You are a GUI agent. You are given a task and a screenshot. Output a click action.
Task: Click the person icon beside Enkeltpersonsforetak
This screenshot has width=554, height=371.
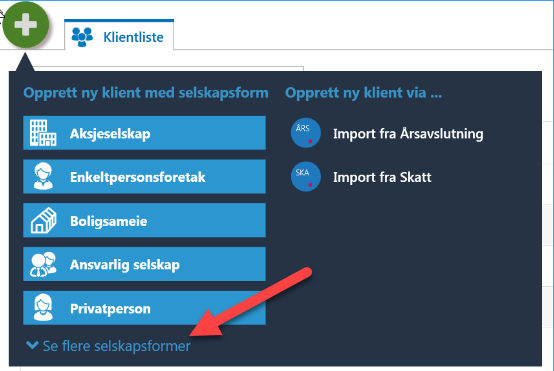tap(43, 177)
